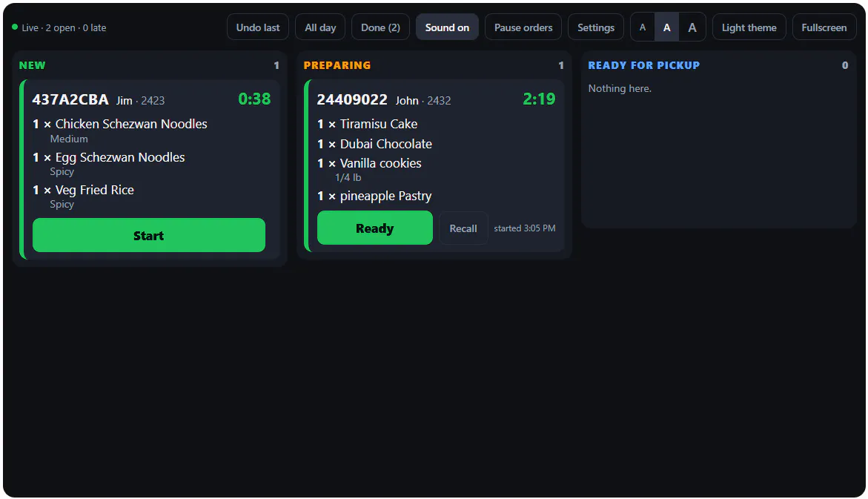Viewport: 868px width, 499px height.
Task: Click order number 24409022
Action: pos(352,99)
